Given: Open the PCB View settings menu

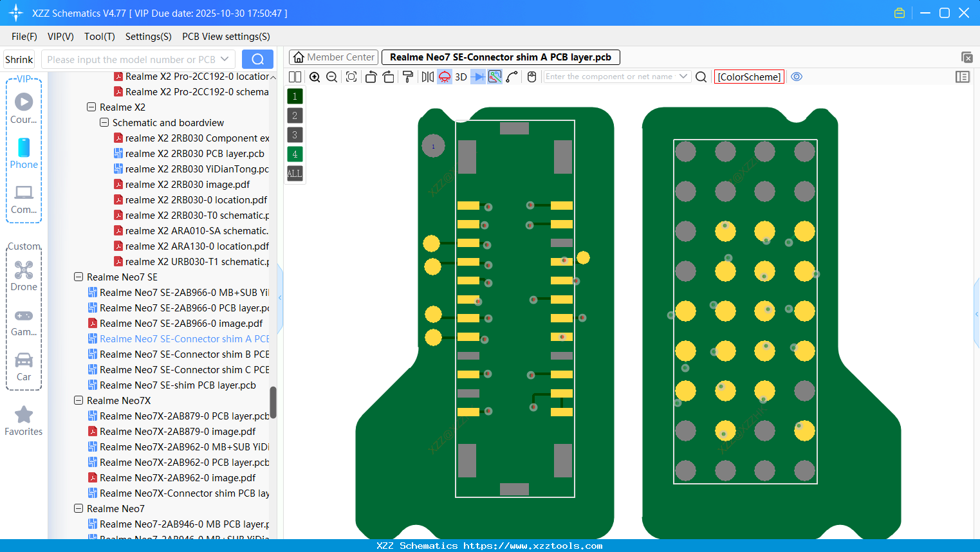Looking at the screenshot, I should [225, 37].
